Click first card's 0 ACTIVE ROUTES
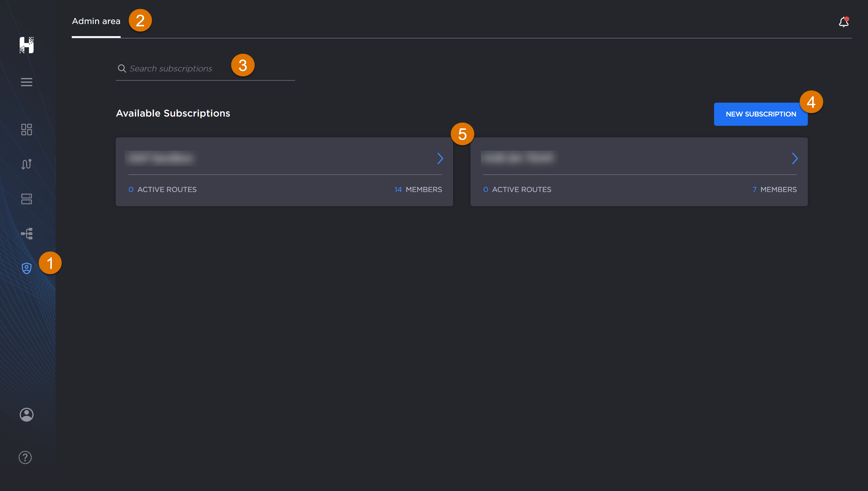Viewport: 868px width, 491px height. (x=163, y=189)
